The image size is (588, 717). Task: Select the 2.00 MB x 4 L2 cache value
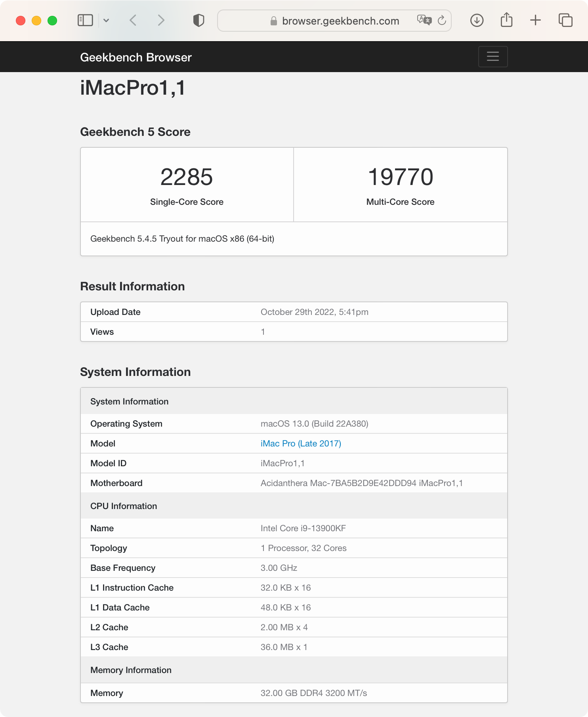coord(284,627)
